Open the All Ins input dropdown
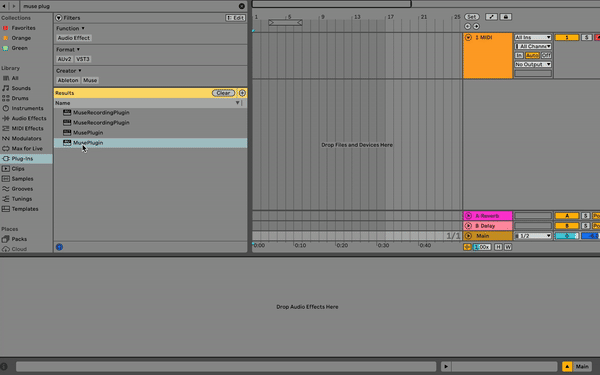 [x=533, y=38]
